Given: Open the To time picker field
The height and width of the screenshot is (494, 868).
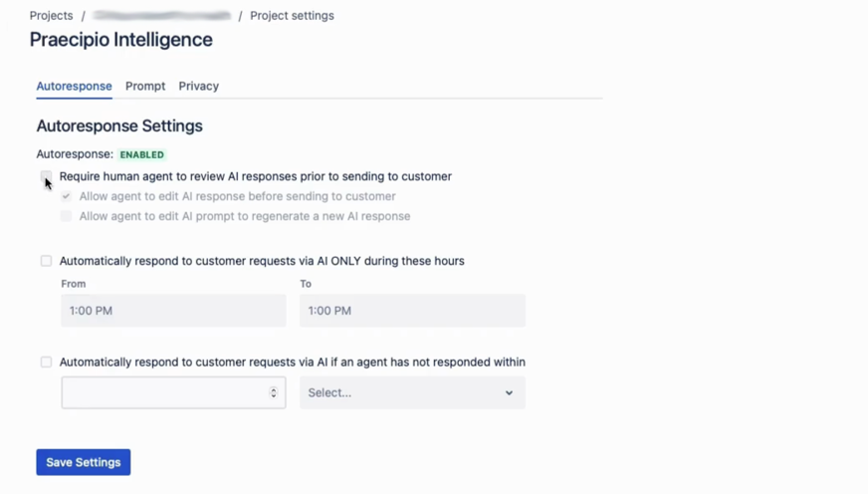Looking at the screenshot, I should click(x=412, y=311).
